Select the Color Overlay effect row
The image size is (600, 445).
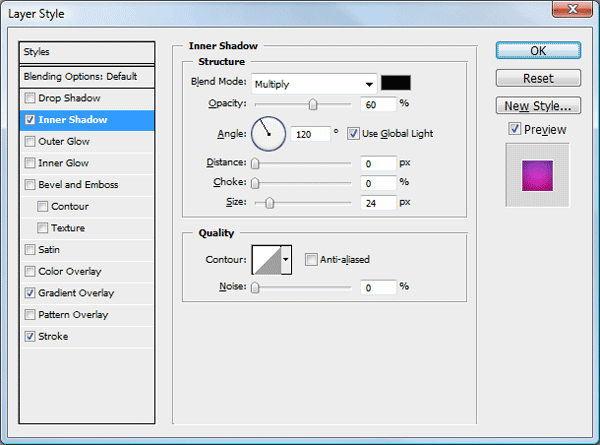[x=87, y=272]
